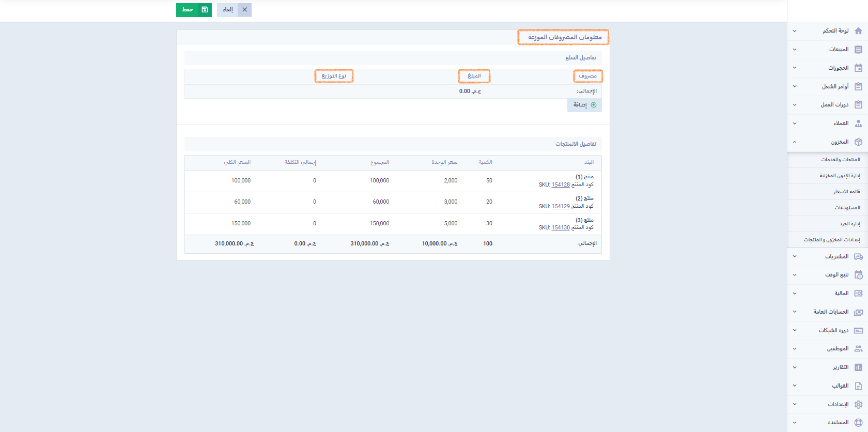Open product SKU link 154128
Screen dimensions: 868x432
coord(560,185)
